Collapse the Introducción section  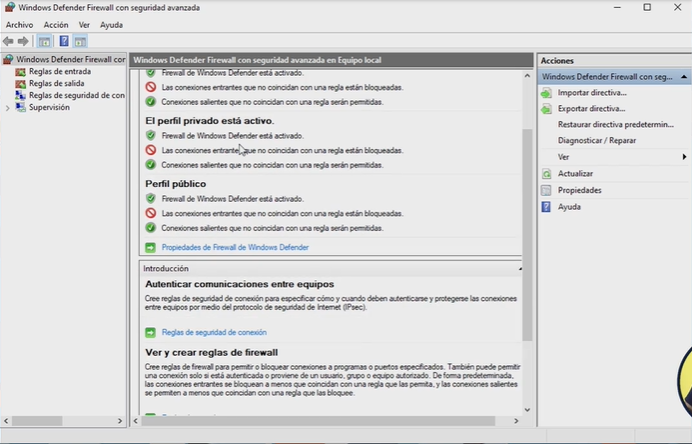coord(520,268)
